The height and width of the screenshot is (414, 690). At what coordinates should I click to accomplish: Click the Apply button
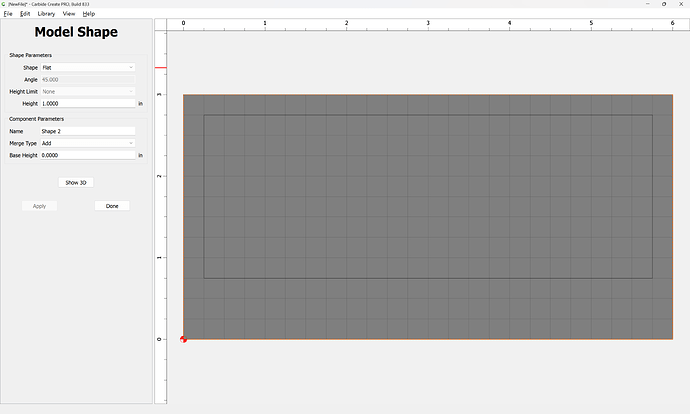40,206
